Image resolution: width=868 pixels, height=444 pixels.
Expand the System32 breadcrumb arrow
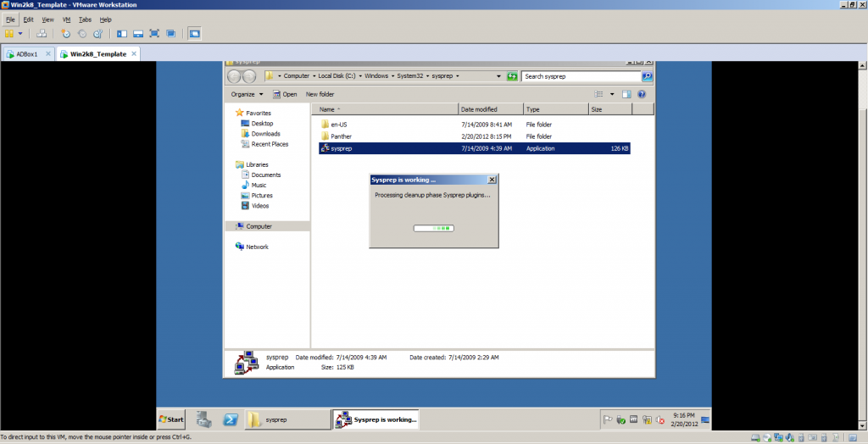tap(427, 76)
